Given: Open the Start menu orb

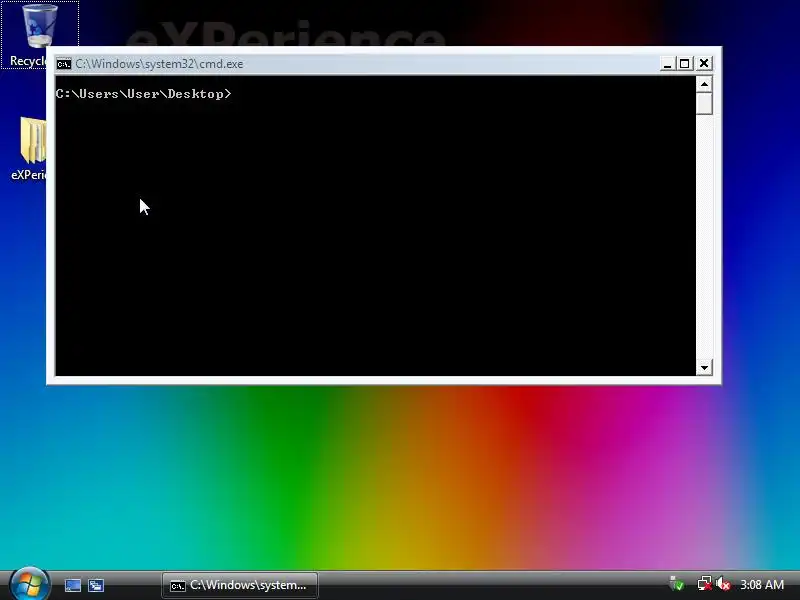Looking at the screenshot, I should tap(30, 584).
